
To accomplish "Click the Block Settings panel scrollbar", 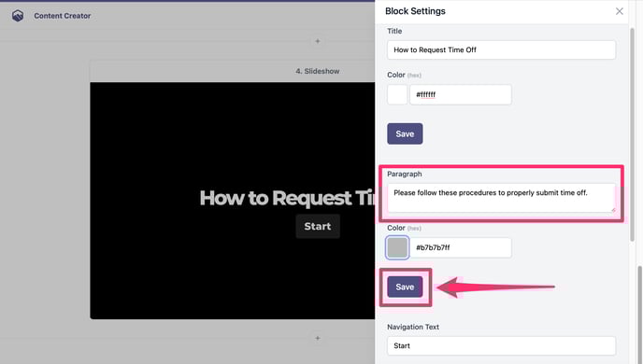I will pyautogui.click(x=632, y=134).
